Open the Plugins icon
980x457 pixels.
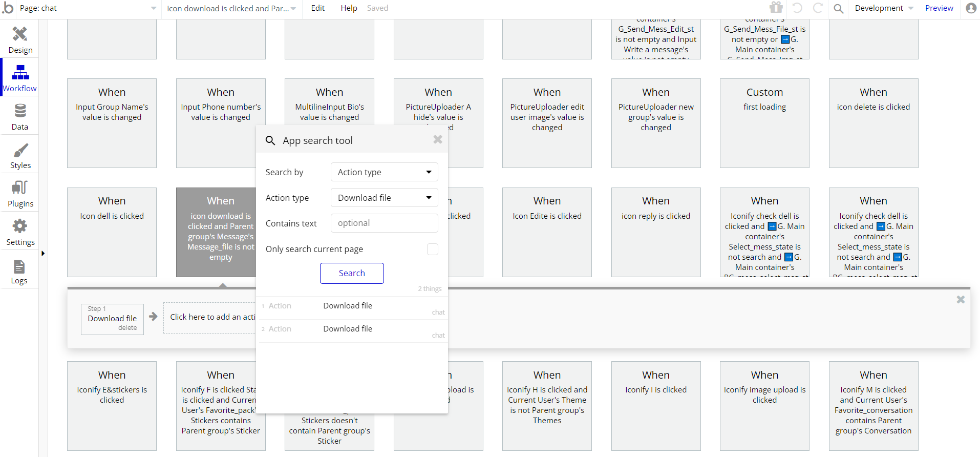tap(20, 188)
